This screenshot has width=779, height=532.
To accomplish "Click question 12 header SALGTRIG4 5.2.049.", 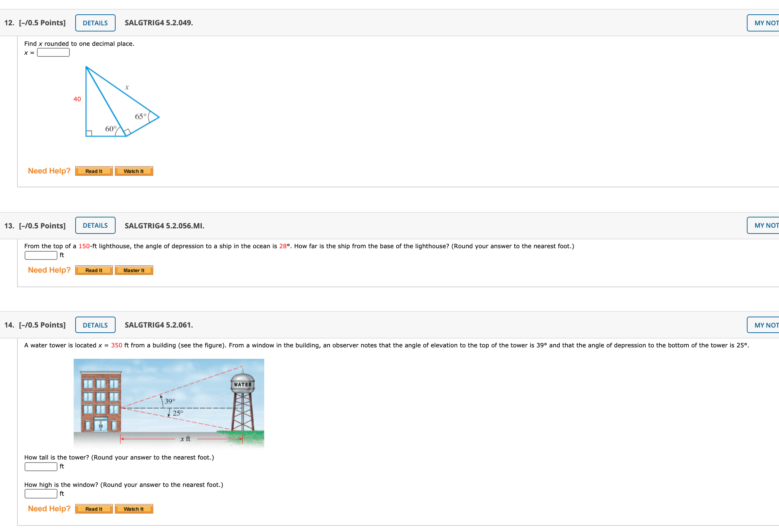I will coord(159,23).
